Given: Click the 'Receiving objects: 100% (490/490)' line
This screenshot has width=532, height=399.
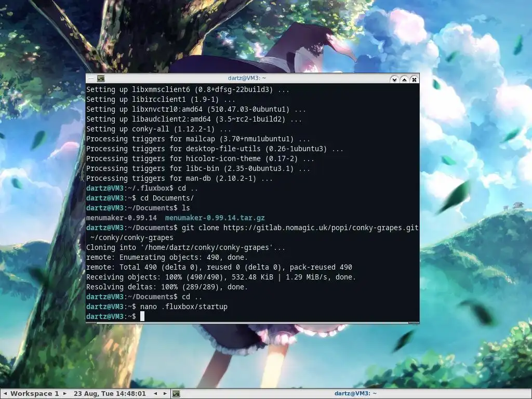Looking at the screenshot, I should (221, 277).
